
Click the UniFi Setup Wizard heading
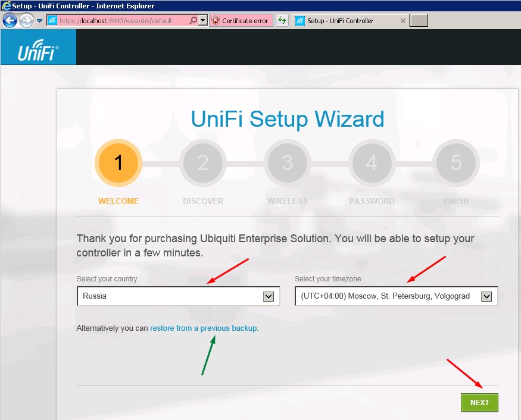coord(288,119)
